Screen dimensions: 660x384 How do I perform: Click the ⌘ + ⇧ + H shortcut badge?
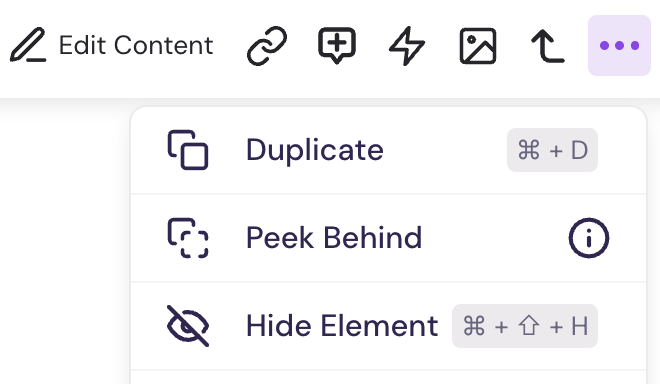(525, 326)
